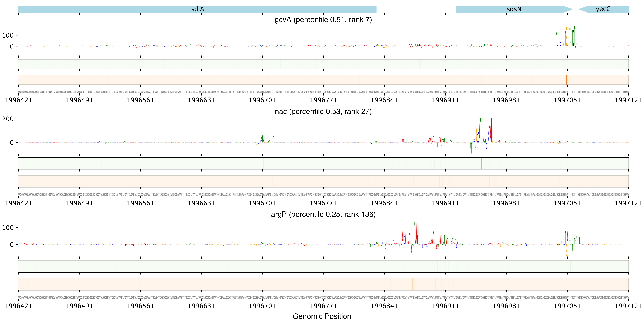Click the Genomic Position axis label

[x=322, y=316]
